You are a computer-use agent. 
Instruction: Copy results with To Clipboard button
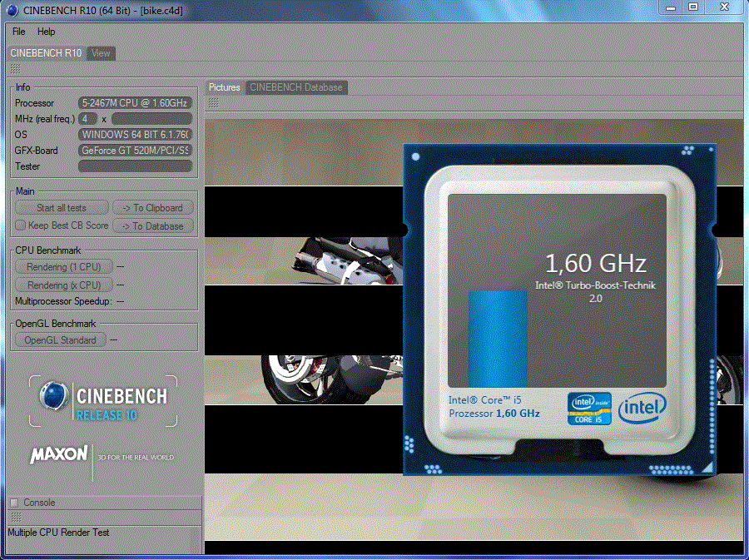click(x=153, y=208)
